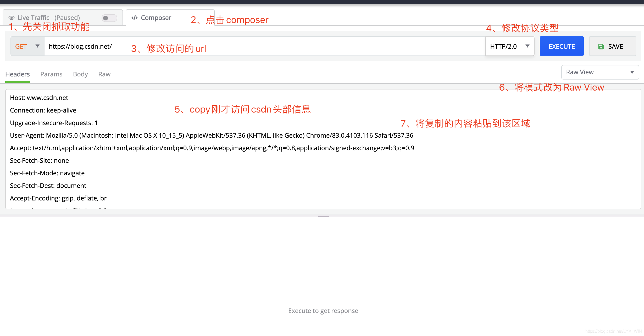This screenshot has width=644, height=336.
Task: Click the green disk icon on SAVE
Action: pyautogui.click(x=601, y=47)
